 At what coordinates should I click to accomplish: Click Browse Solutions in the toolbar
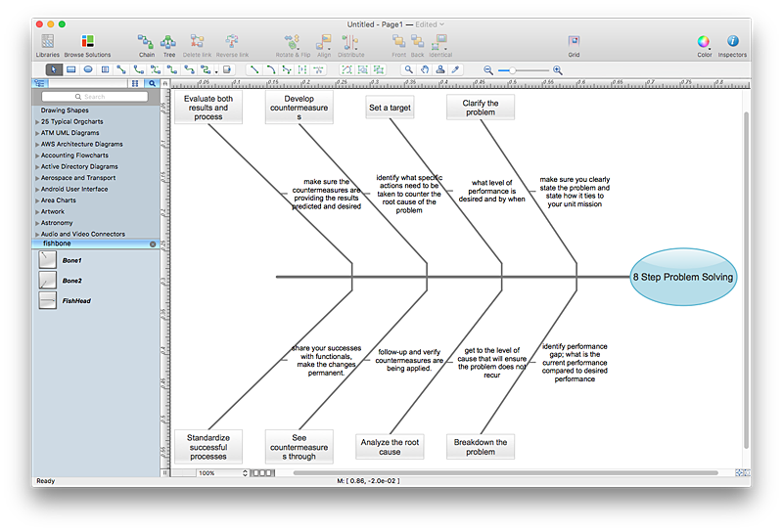[x=88, y=42]
